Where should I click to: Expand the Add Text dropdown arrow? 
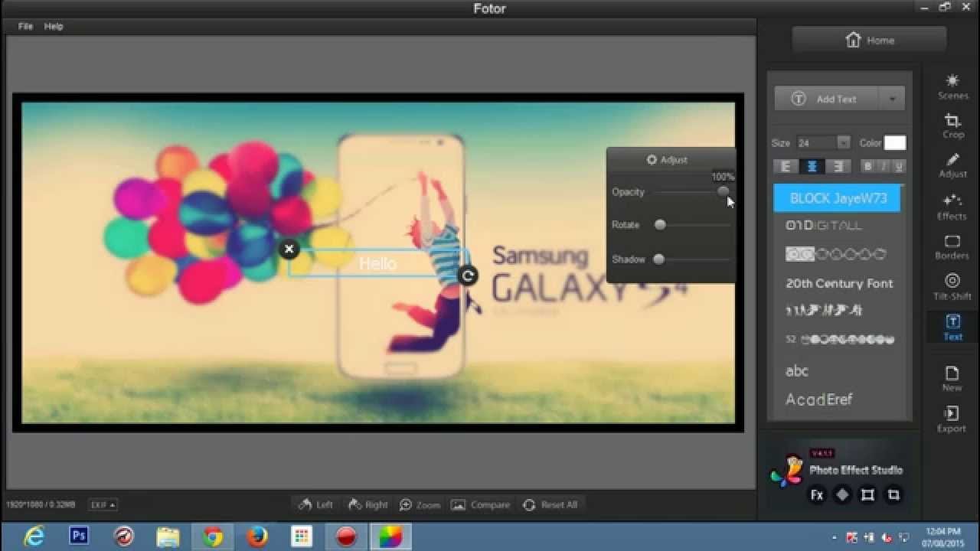coord(892,99)
